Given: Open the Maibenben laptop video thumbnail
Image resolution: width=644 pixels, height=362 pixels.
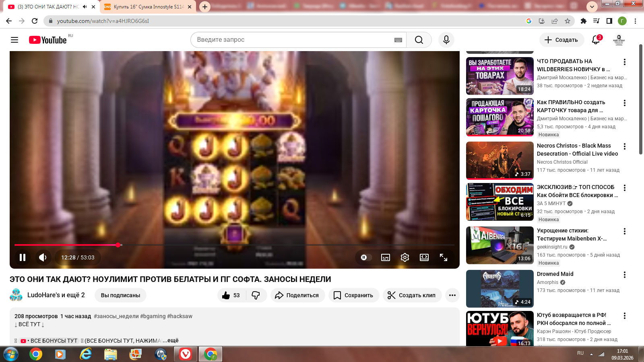Looking at the screenshot, I should click(500, 245).
